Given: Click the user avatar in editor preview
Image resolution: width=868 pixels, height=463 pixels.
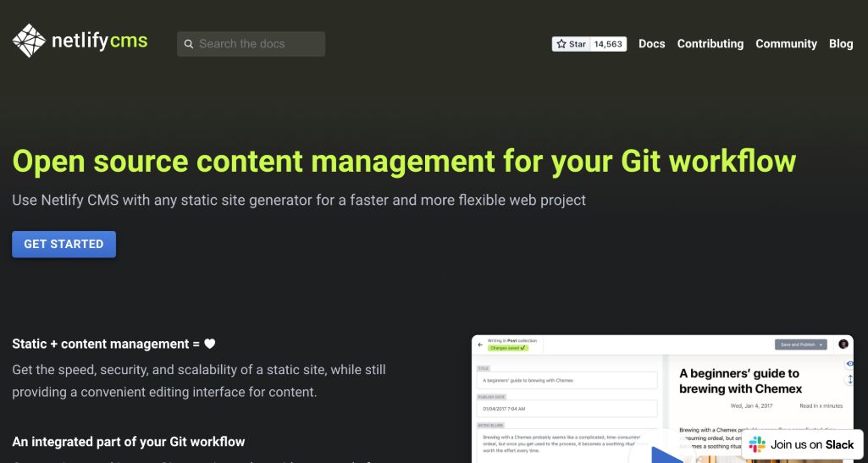Looking at the screenshot, I should tap(843, 344).
